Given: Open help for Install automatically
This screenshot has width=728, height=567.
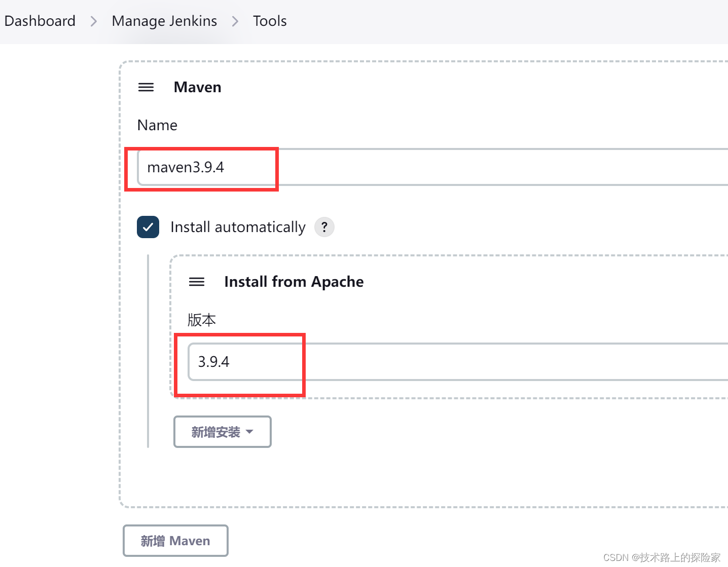Looking at the screenshot, I should (x=324, y=227).
